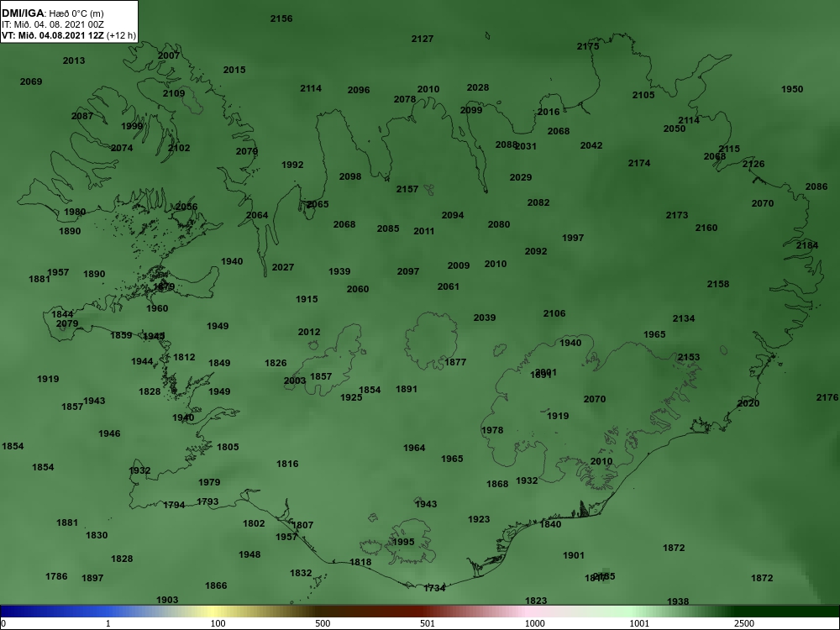Select the height value '1812'
Image resolution: width=840 pixels, height=630 pixels.
pyautogui.click(x=184, y=357)
